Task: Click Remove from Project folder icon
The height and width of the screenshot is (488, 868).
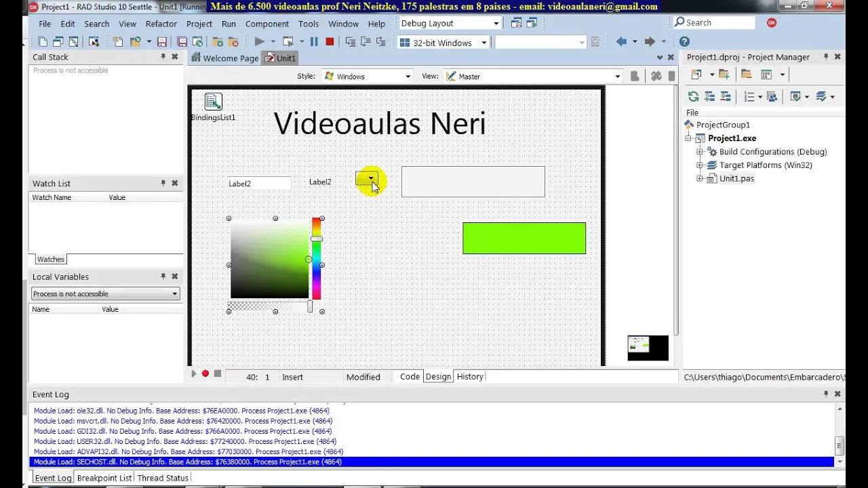Action: pos(746,75)
